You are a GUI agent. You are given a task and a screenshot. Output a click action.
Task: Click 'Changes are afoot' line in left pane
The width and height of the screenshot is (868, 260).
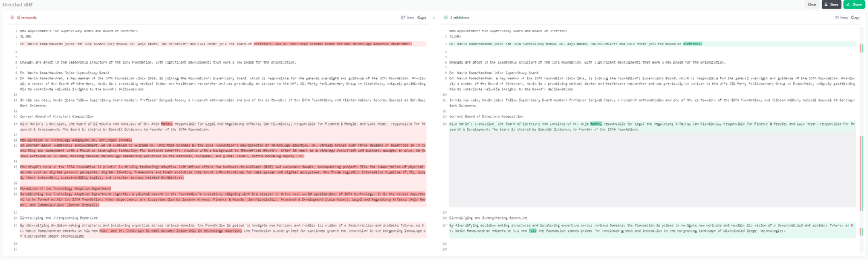pos(158,63)
